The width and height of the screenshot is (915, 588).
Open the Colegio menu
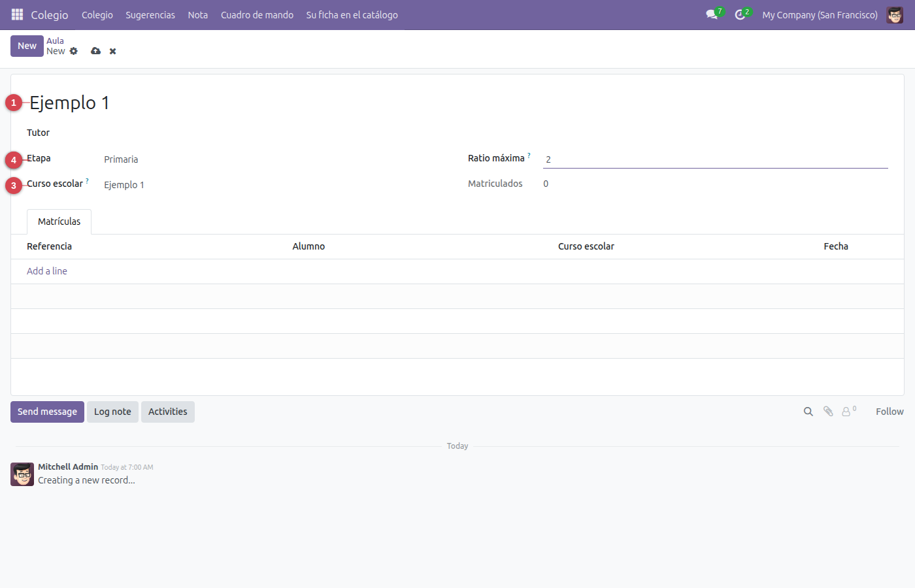click(x=97, y=15)
